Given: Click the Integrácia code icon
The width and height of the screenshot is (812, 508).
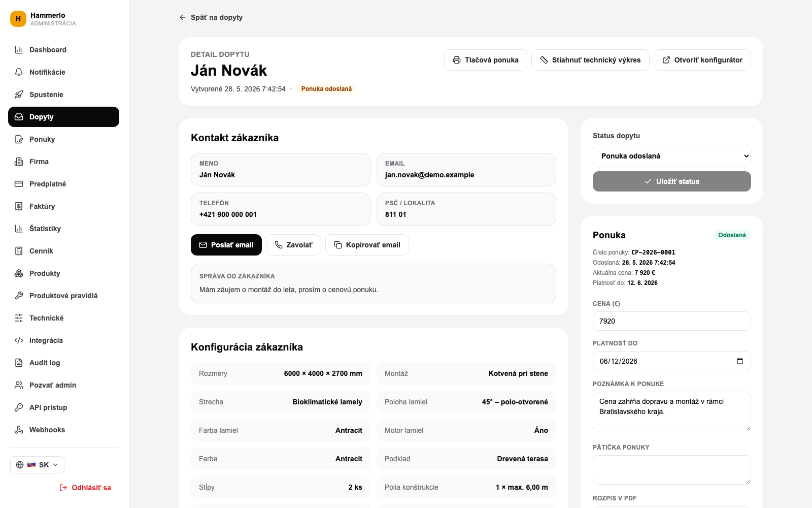Looking at the screenshot, I should 19,340.
